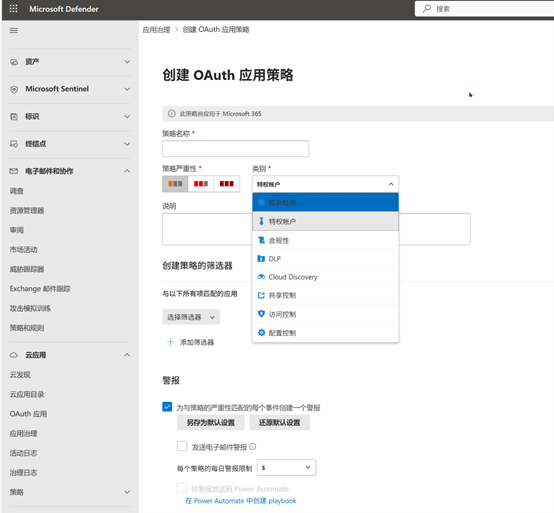
Task: Choose 合规性 from the category list
Action: [325, 240]
